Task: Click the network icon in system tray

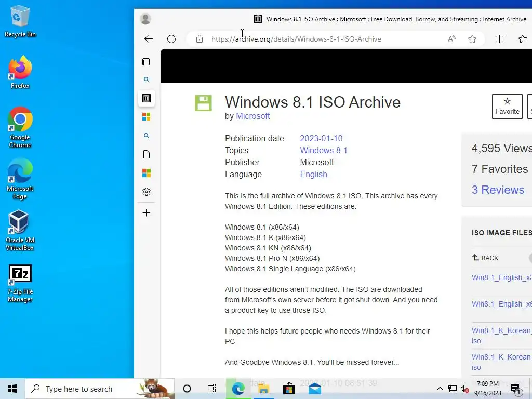Action: coord(453,389)
